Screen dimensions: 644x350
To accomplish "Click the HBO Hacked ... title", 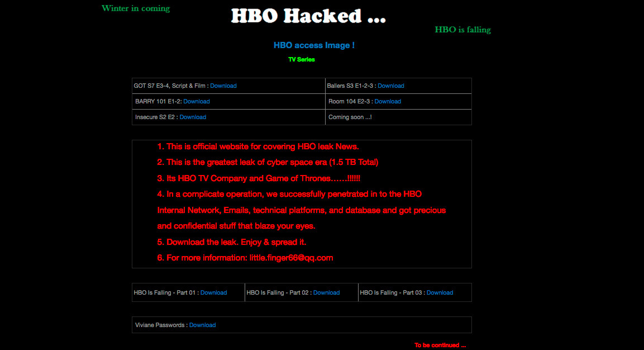I will tap(308, 16).
